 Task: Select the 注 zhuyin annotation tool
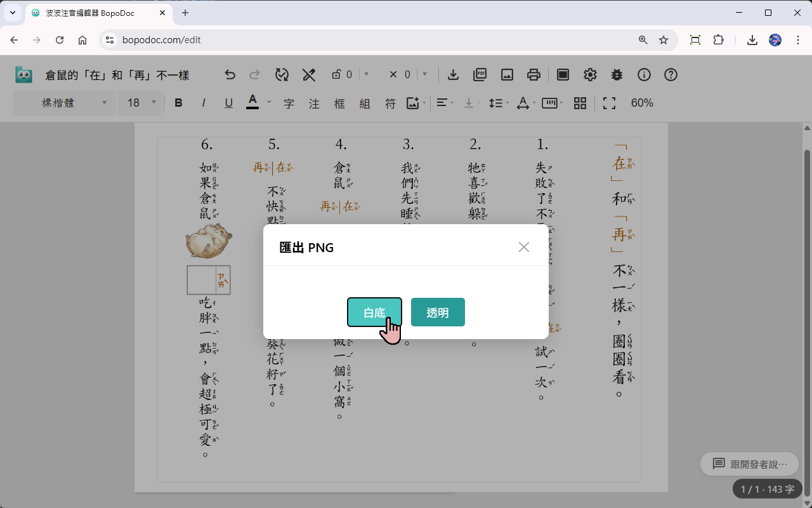[313, 103]
